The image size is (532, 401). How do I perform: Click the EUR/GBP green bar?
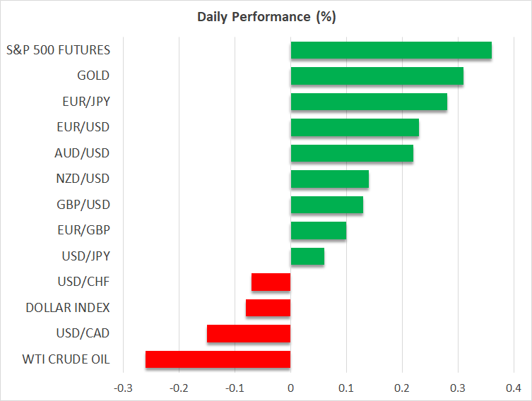point(318,231)
